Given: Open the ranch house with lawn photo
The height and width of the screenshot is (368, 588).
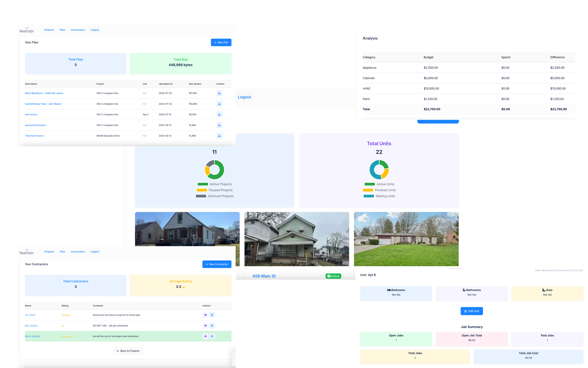Looking at the screenshot, I should [x=406, y=239].
